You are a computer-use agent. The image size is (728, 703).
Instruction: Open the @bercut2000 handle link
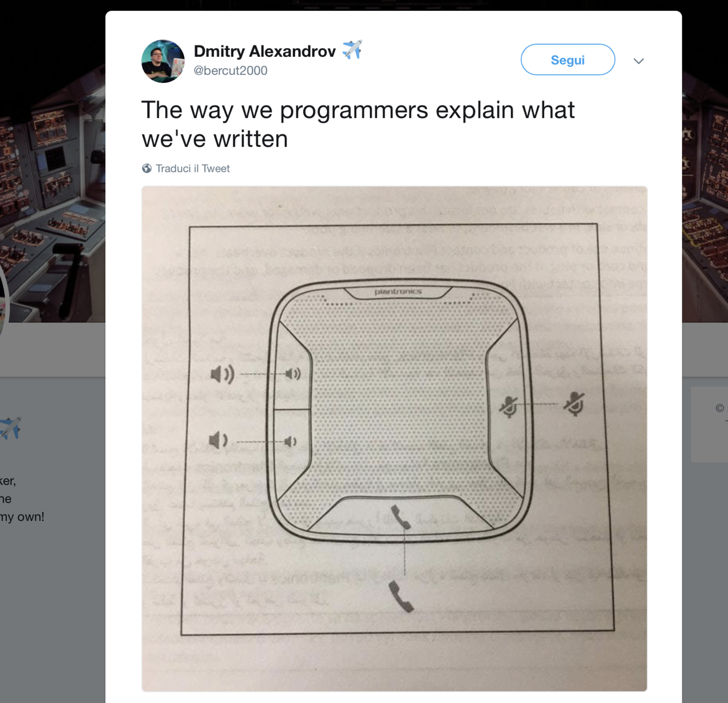pos(230,70)
